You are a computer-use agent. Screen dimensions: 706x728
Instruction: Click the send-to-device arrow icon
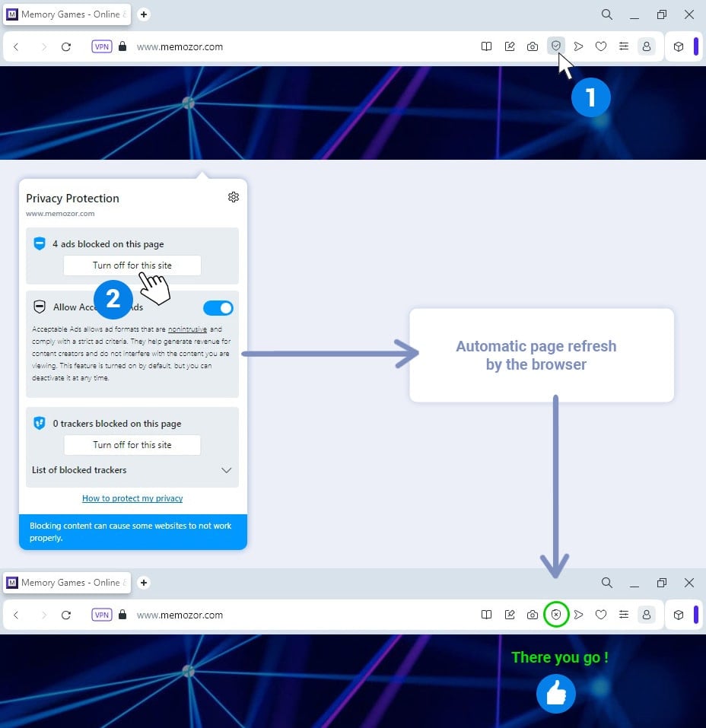coord(579,46)
